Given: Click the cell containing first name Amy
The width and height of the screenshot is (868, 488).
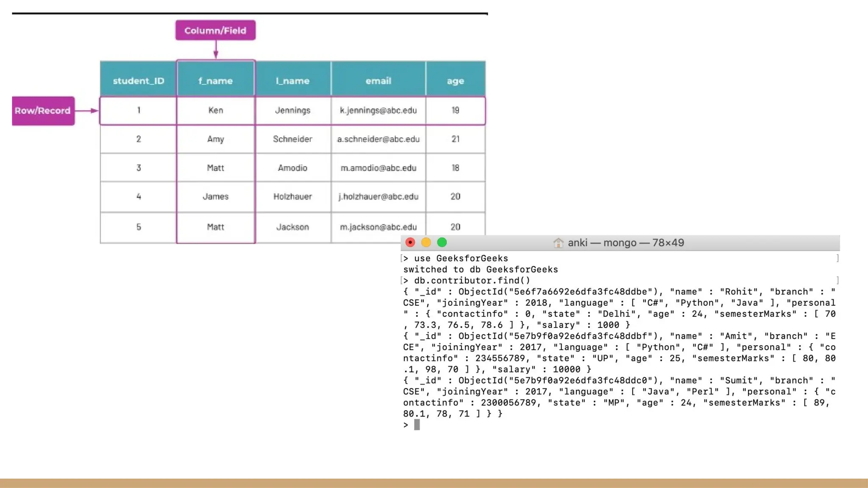Looking at the screenshot, I should [x=215, y=139].
